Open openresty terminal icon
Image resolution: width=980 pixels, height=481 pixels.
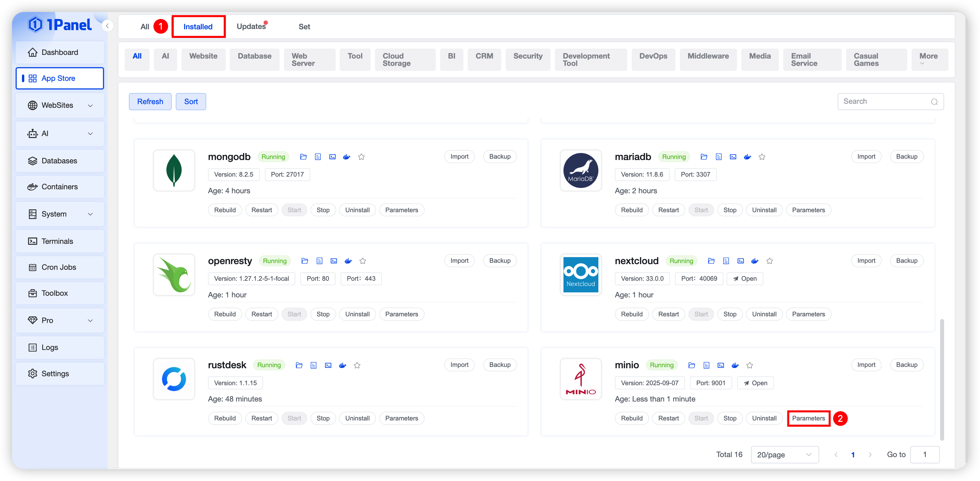pyautogui.click(x=334, y=261)
